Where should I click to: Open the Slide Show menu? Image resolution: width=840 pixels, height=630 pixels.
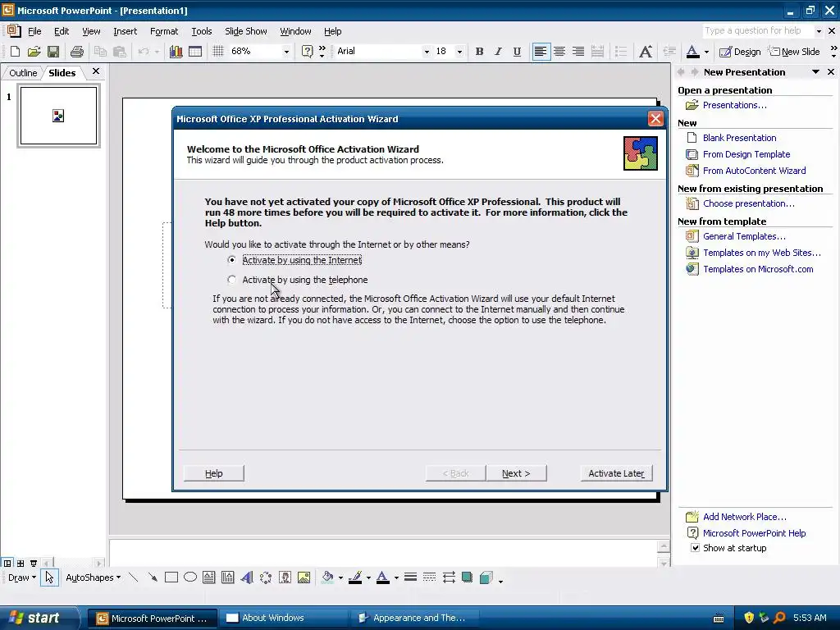(246, 31)
